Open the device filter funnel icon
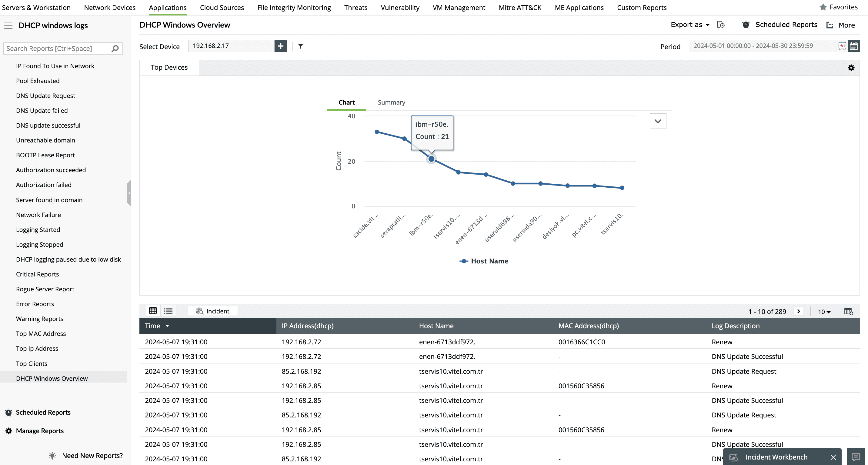The height and width of the screenshot is (465, 868). [x=301, y=46]
